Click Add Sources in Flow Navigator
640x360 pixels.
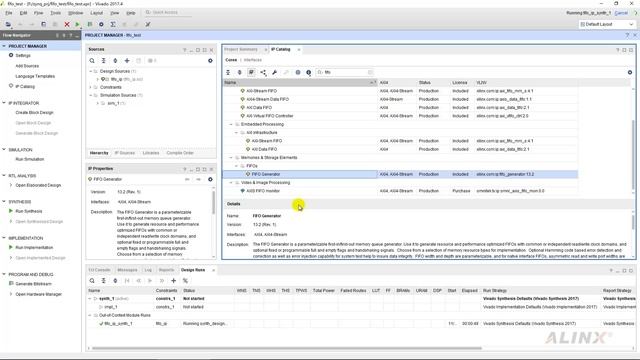[x=27, y=66]
